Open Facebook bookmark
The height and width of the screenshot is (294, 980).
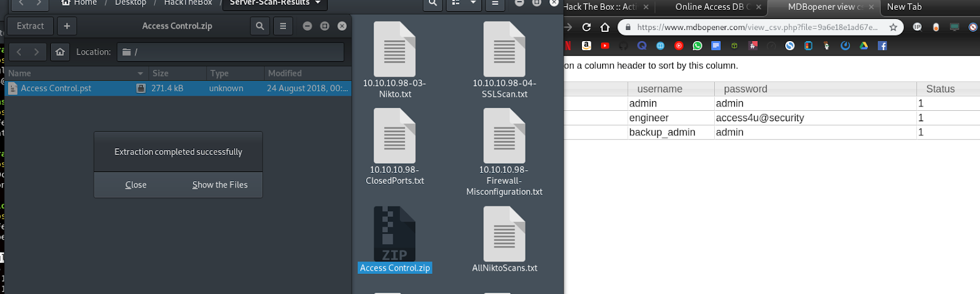pos(882,46)
